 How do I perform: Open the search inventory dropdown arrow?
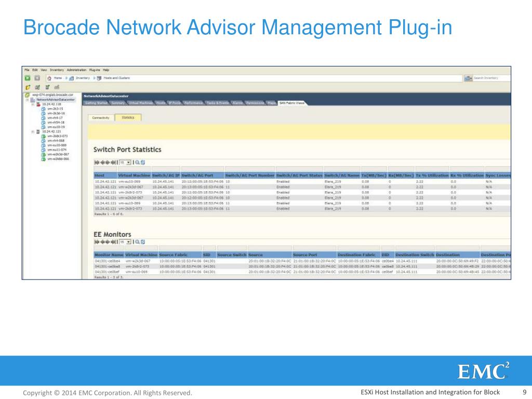471,79
